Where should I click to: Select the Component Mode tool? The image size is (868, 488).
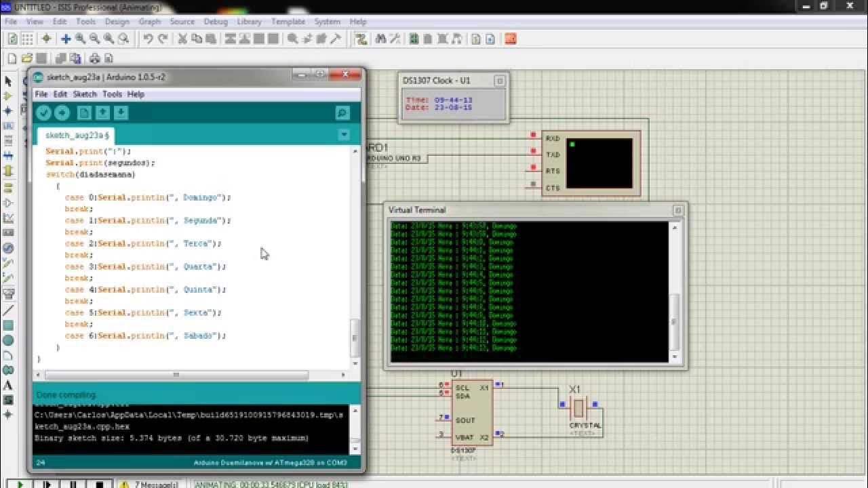click(x=8, y=96)
